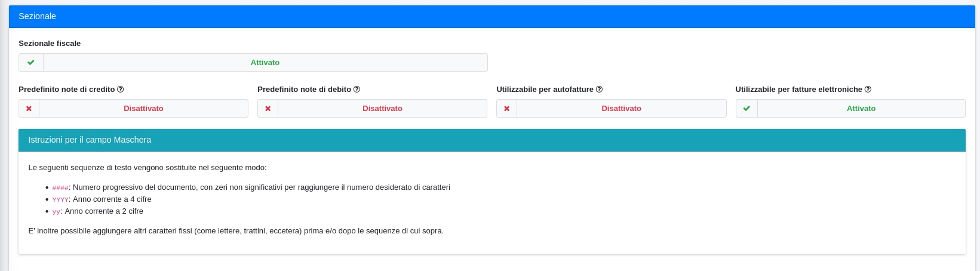Click the Sezionale fiscale field label
This screenshot has width=980, height=271.
(50, 44)
